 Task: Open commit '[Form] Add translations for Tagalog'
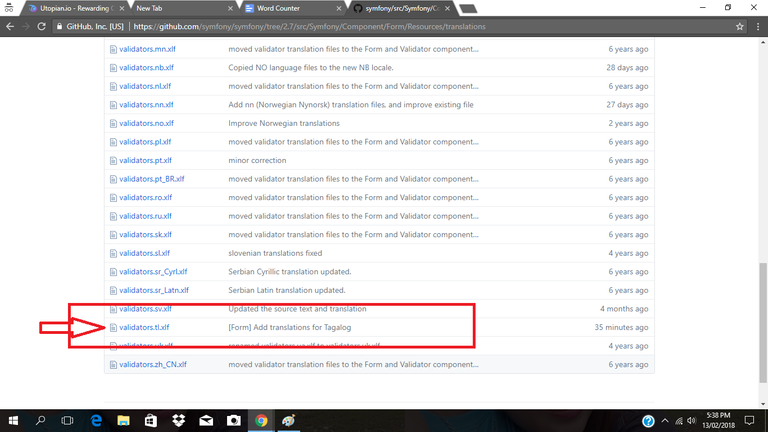[289, 328]
